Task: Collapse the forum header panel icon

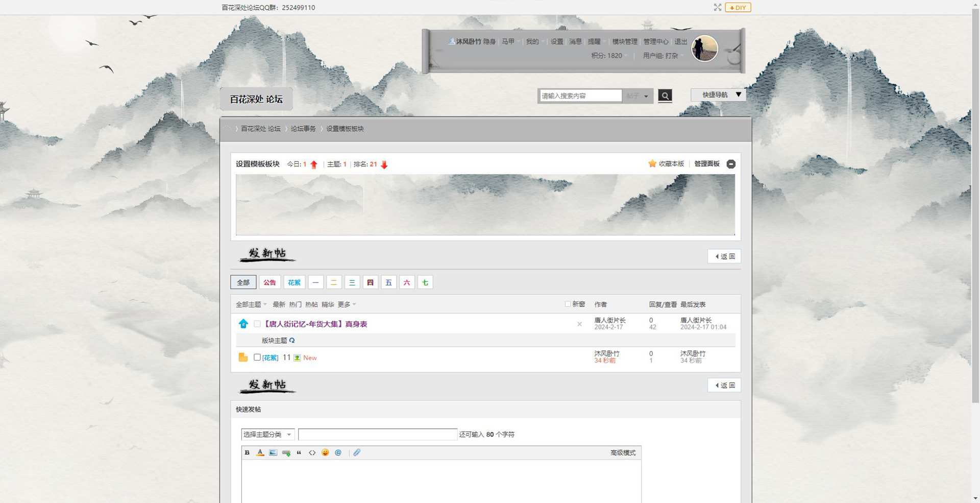Action: click(731, 164)
